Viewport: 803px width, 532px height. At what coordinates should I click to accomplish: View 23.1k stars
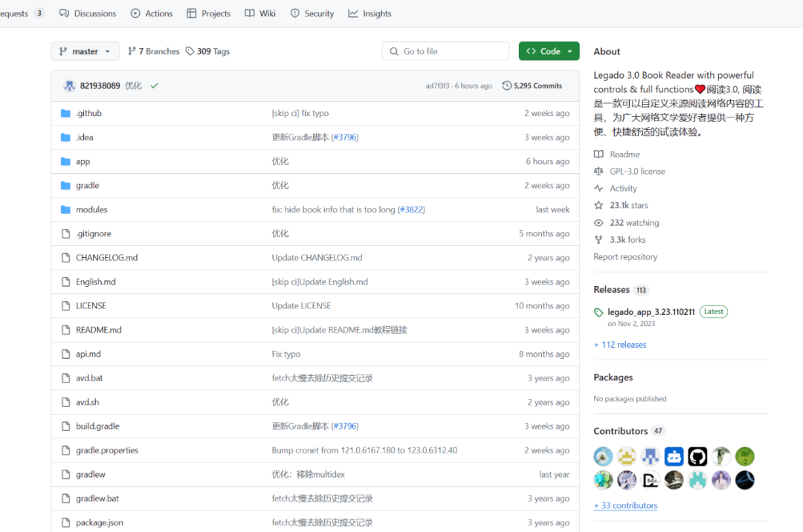click(628, 204)
